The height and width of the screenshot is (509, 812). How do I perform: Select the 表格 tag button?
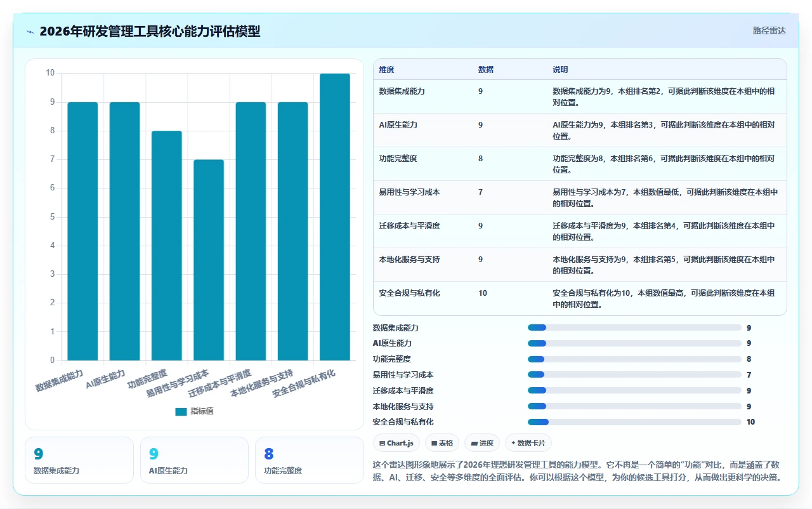tap(442, 443)
